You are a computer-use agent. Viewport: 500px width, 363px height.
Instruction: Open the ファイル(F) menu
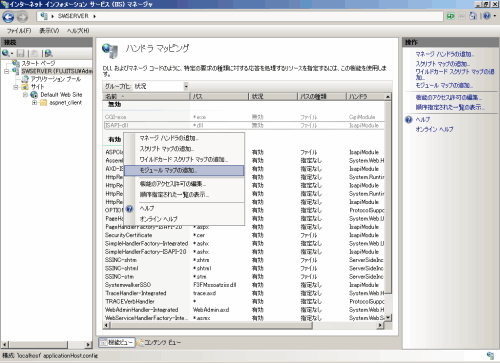point(19,31)
